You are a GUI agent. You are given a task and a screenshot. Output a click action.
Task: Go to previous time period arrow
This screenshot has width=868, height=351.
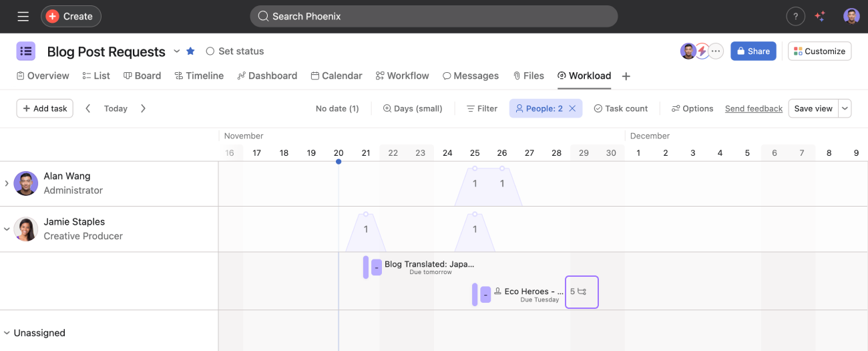[x=88, y=108]
